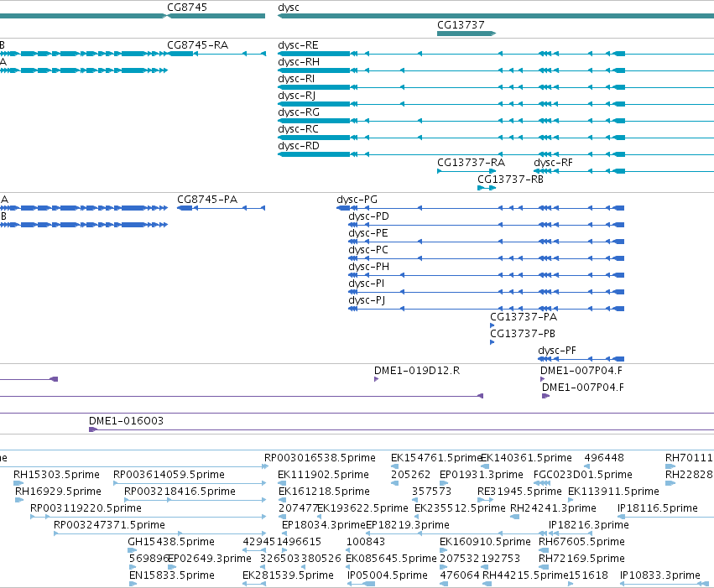Click the EN15833.5prime EST label
The height and width of the screenshot is (588, 714).
(172, 575)
